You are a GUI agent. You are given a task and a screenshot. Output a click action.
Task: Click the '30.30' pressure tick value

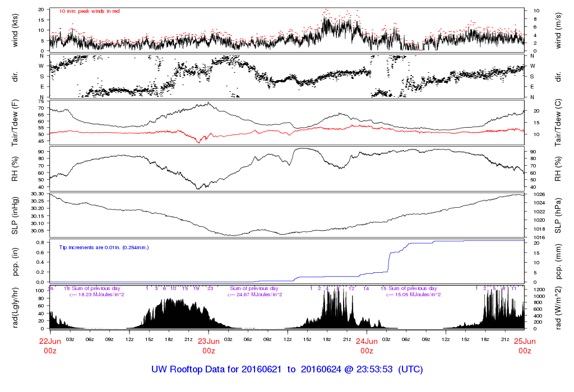[x=38, y=194]
